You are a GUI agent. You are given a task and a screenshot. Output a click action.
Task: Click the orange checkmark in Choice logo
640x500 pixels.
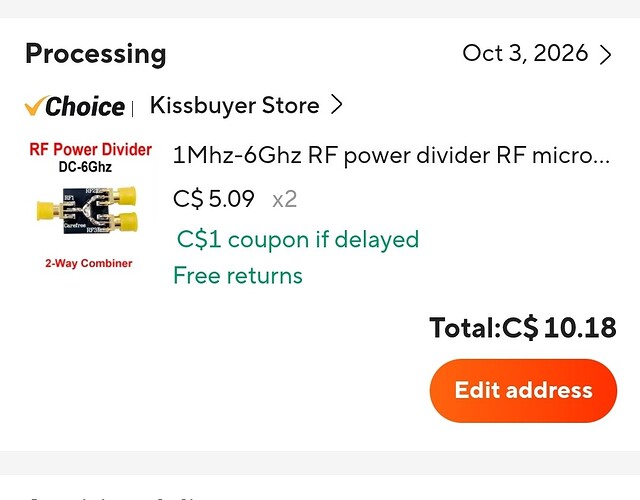tap(36, 106)
